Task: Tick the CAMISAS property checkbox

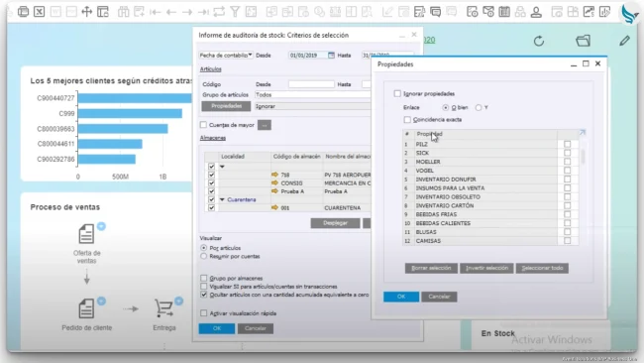Action: (567, 240)
